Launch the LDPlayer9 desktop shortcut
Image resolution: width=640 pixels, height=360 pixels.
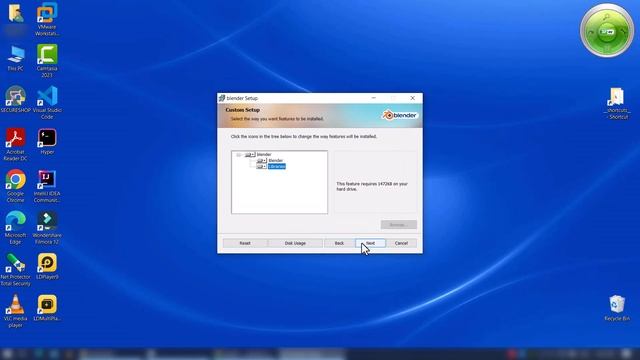point(47,266)
